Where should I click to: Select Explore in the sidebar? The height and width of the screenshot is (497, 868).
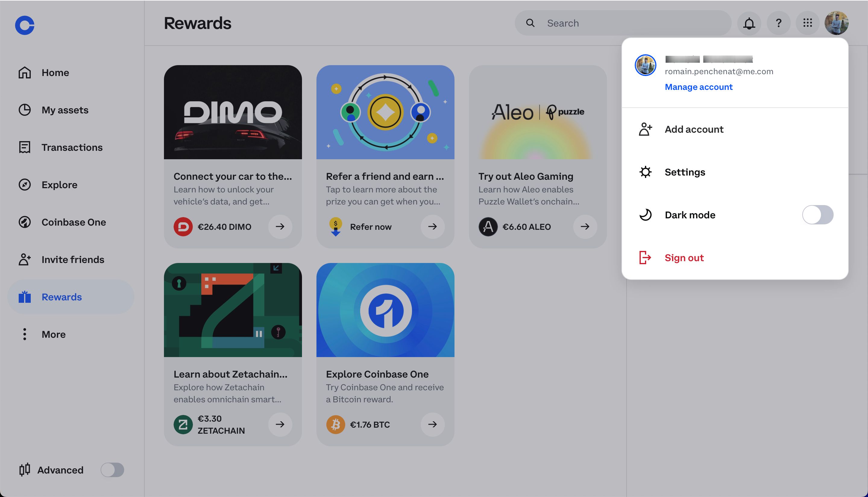(71, 185)
